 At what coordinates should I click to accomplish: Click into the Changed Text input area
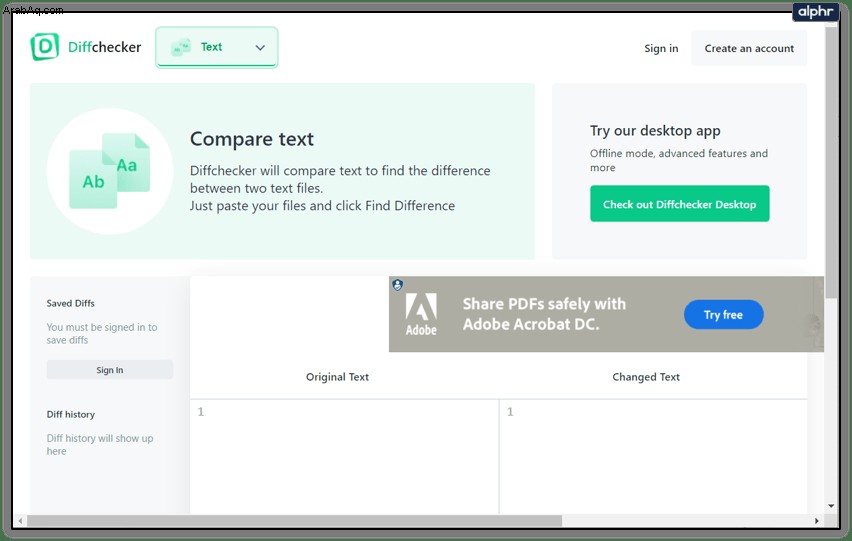click(x=653, y=457)
